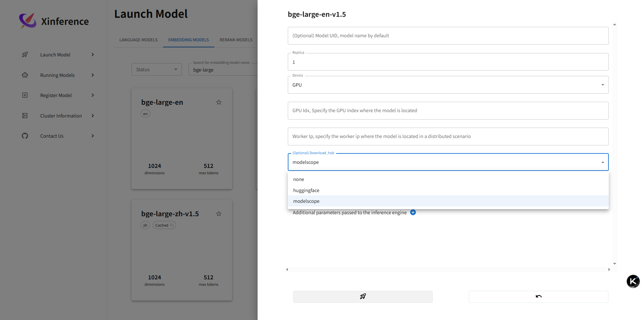Click the GPU Idx input field
Image resolution: width=644 pixels, height=320 pixels.
tap(448, 110)
